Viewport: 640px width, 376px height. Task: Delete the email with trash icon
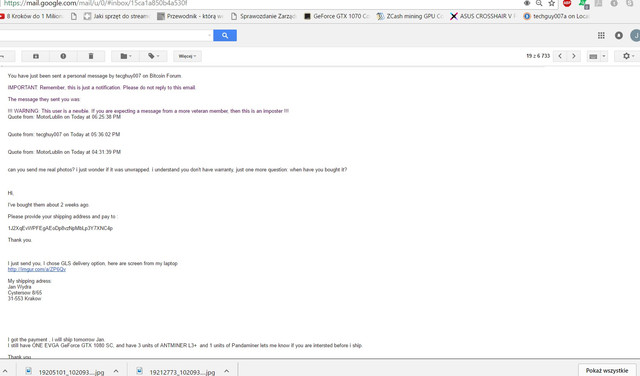tap(91, 56)
